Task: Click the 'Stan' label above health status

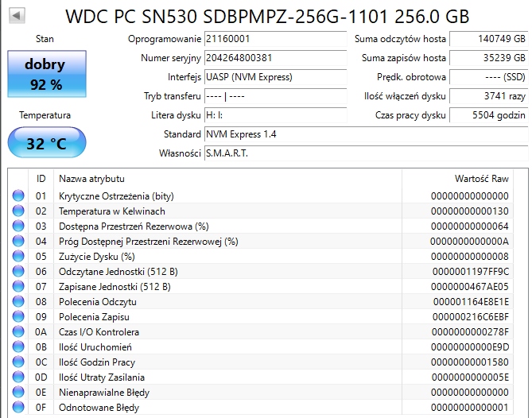Action: tap(45, 39)
